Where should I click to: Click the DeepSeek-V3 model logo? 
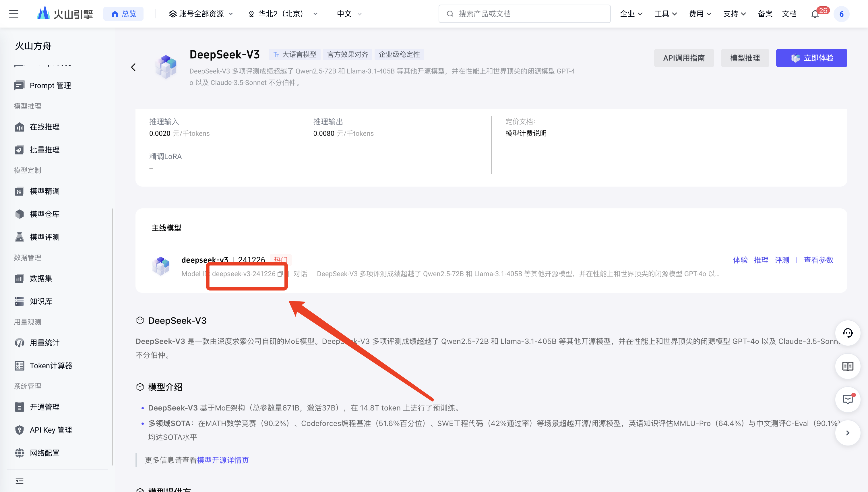pos(166,67)
